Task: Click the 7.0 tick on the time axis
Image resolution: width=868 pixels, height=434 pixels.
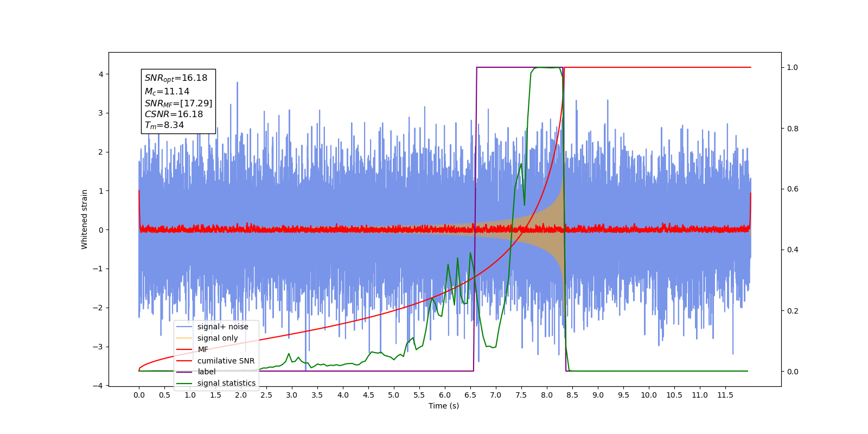Action: click(x=496, y=395)
